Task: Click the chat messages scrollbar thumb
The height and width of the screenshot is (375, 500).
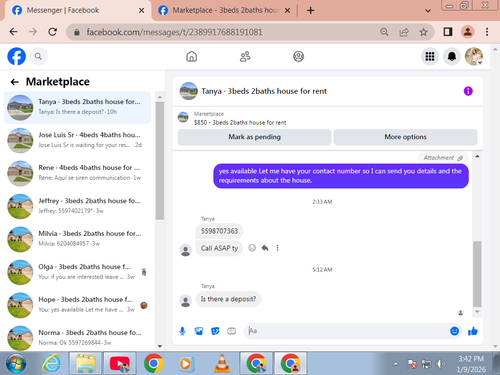Action: [x=477, y=274]
